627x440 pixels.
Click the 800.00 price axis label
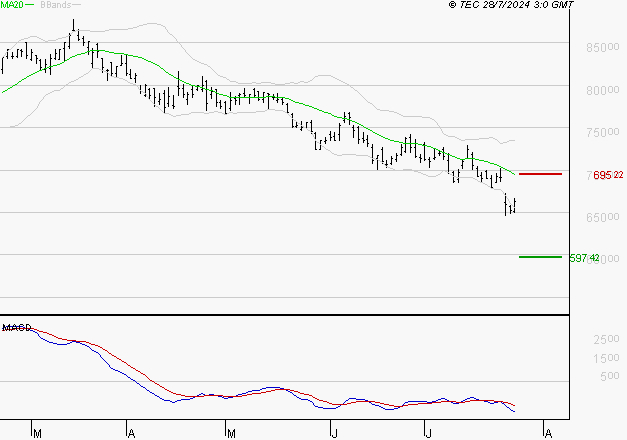603,90
